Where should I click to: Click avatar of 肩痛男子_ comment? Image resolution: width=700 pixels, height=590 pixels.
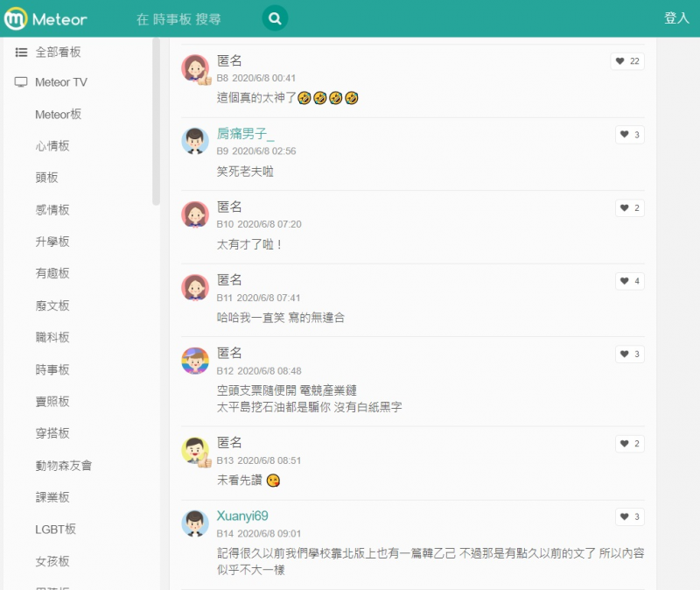pos(195,141)
